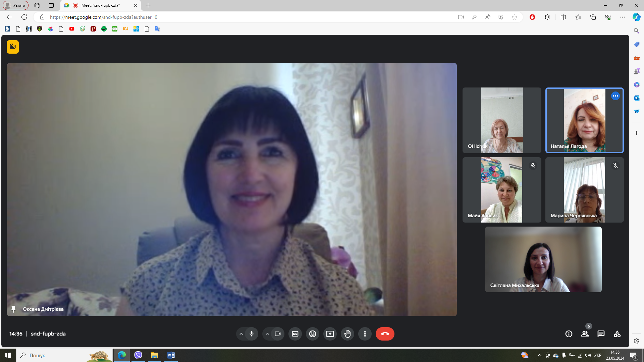
Task: Open the activities icon
Action: click(617, 334)
